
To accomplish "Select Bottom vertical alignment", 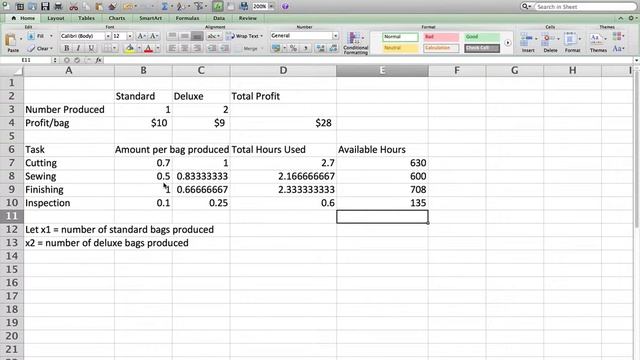I will coord(197,36).
